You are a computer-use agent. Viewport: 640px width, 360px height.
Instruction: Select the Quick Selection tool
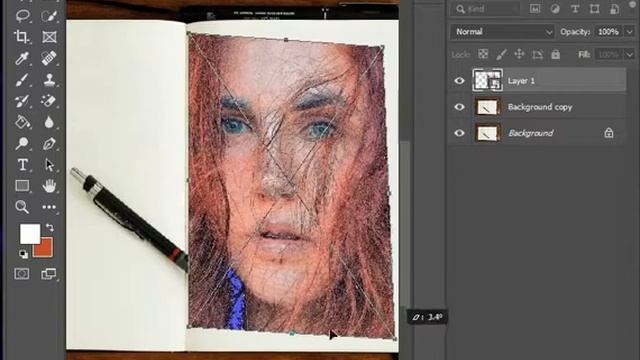coord(49,16)
